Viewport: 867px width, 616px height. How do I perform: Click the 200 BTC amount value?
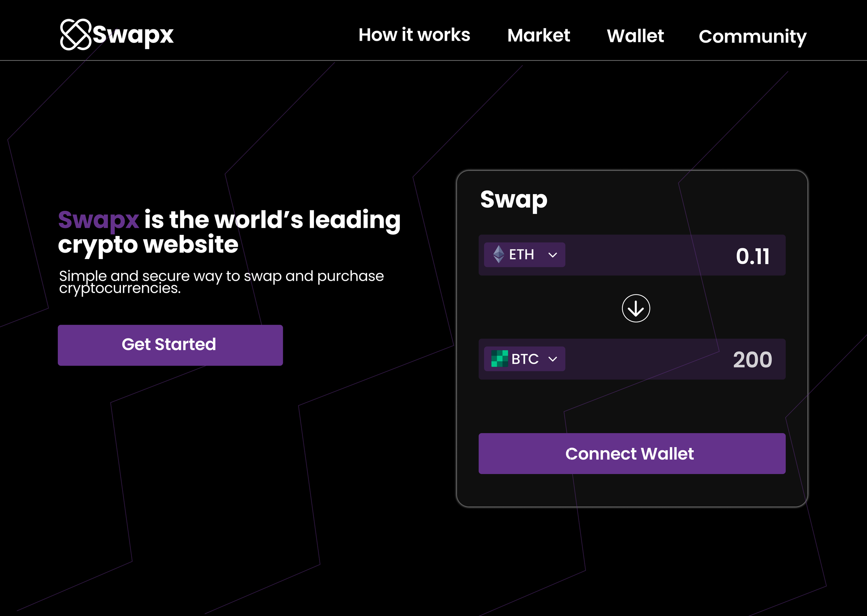tap(753, 359)
